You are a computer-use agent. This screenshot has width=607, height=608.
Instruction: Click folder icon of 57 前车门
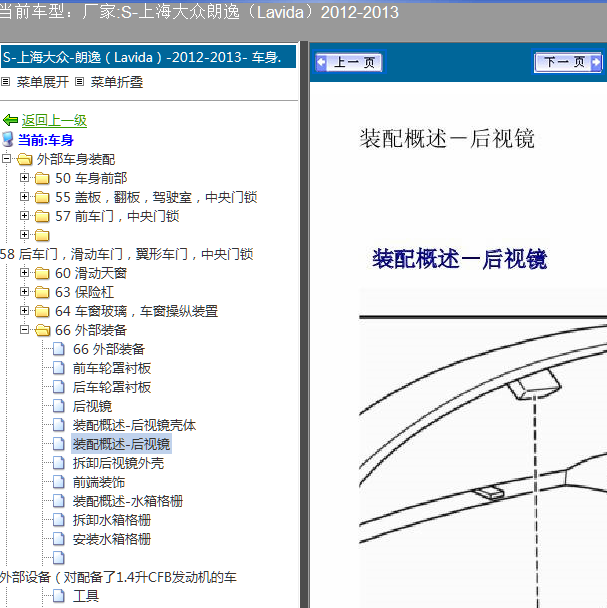pos(42,216)
